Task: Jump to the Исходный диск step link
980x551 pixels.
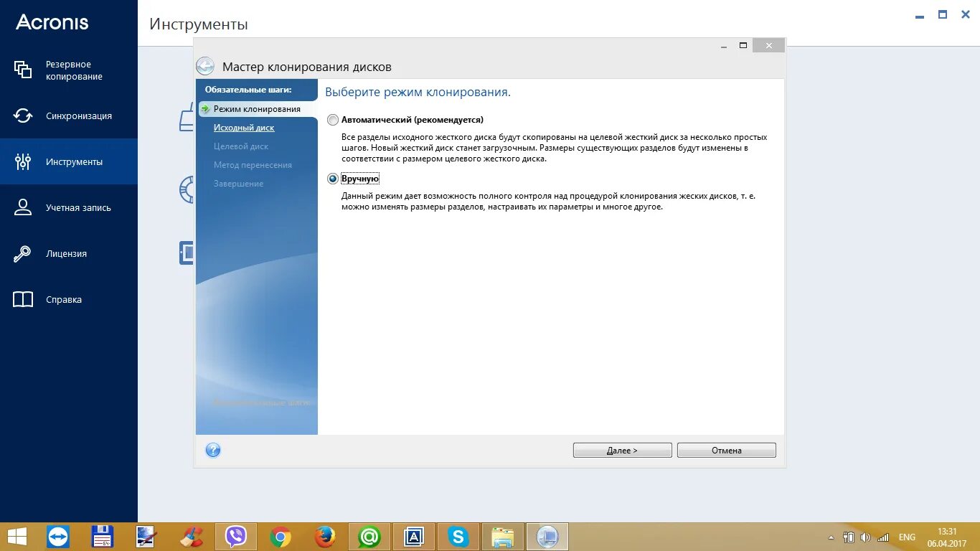Action: click(x=244, y=128)
